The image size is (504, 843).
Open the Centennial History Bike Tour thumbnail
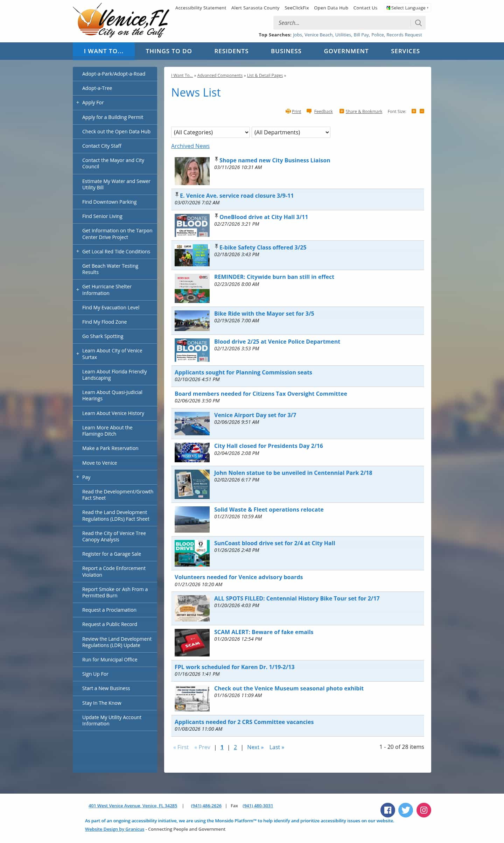192,608
